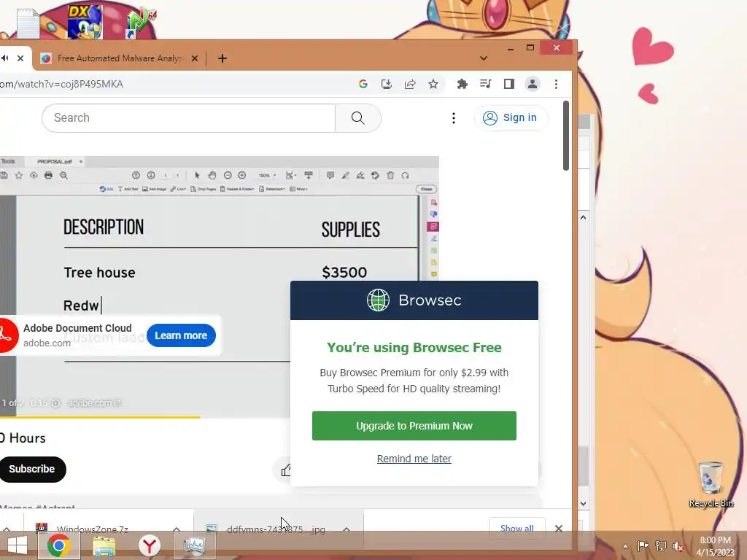The image size is (747, 560).
Task: Click YouTube Sign in button
Action: (x=510, y=117)
